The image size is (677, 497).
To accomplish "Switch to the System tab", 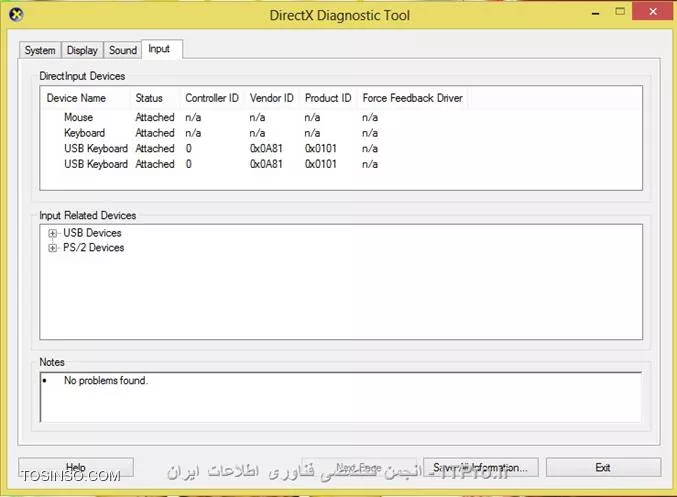I will [40, 50].
